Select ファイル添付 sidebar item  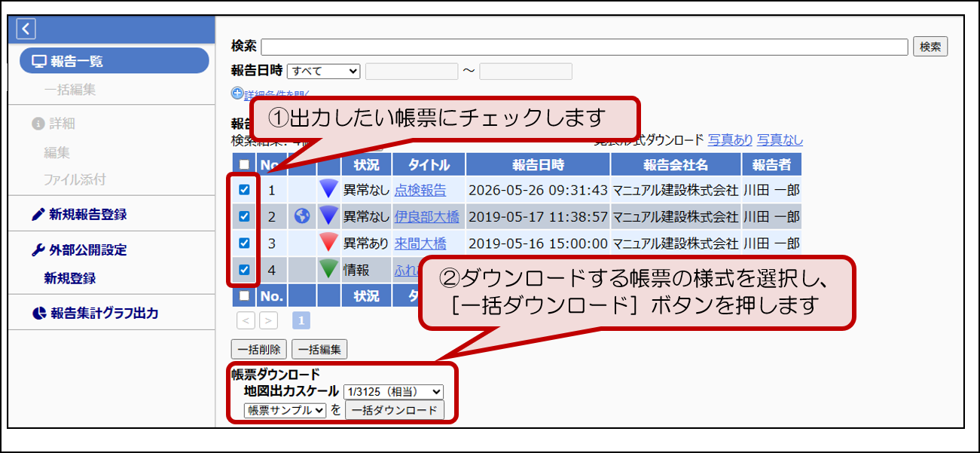tap(75, 179)
